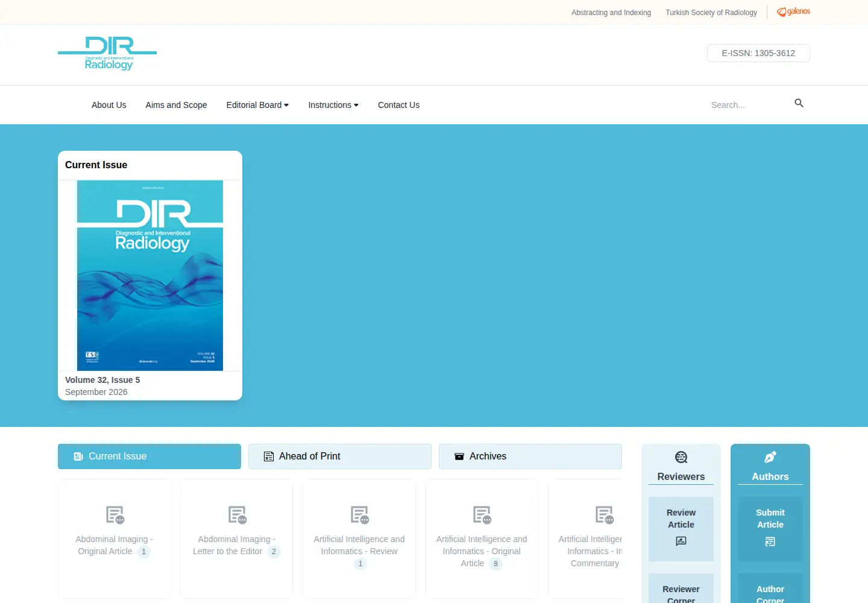868x603 pixels.
Task: Open Aims and Scope page
Action: pyautogui.click(x=176, y=105)
